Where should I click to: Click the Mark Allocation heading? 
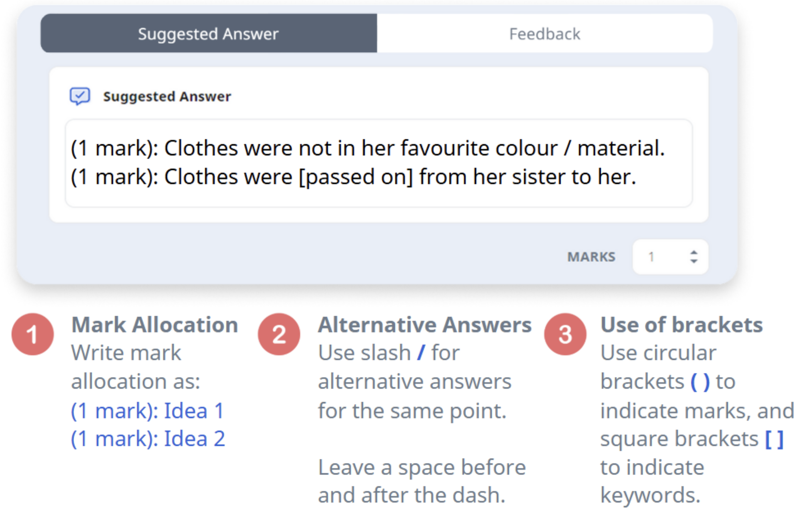pos(155,325)
